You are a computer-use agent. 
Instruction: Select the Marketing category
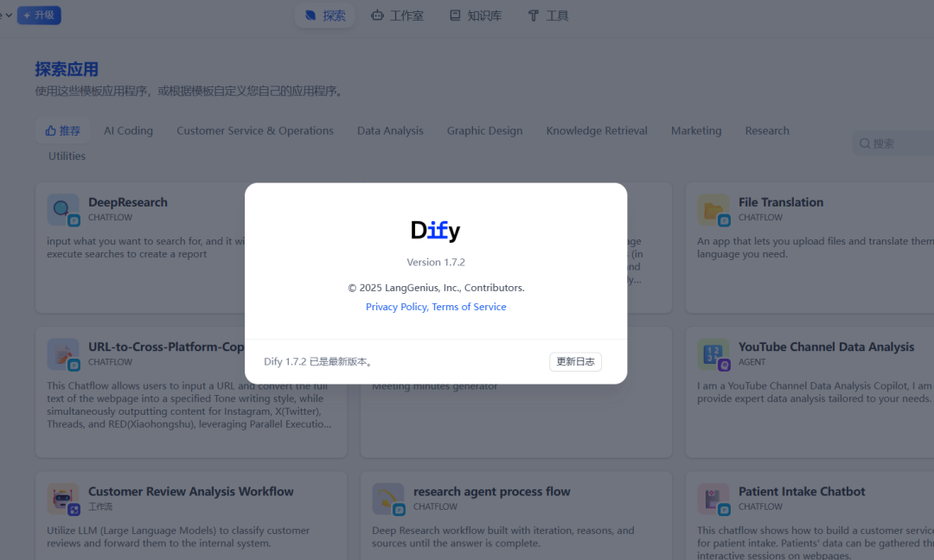[696, 130]
